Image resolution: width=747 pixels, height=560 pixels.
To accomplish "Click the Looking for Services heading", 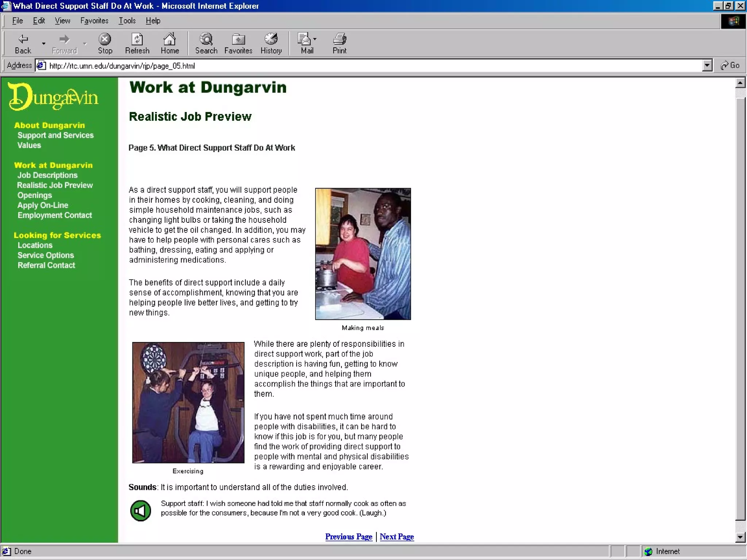I will pos(57,235).
